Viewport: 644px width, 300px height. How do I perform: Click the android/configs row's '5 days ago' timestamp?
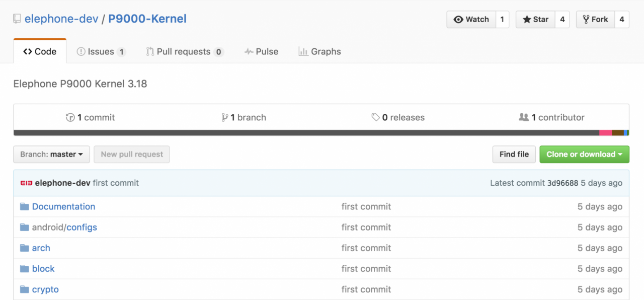[600, 228]
